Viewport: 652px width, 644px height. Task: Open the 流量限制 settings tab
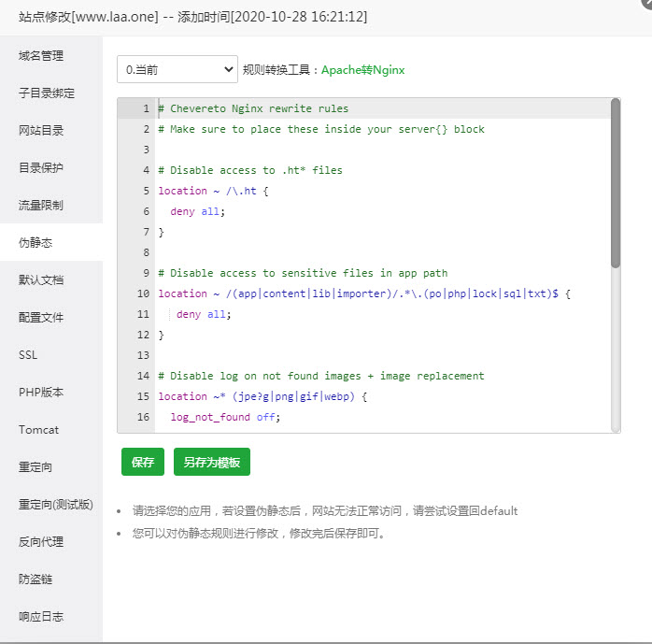click(41, 206)
